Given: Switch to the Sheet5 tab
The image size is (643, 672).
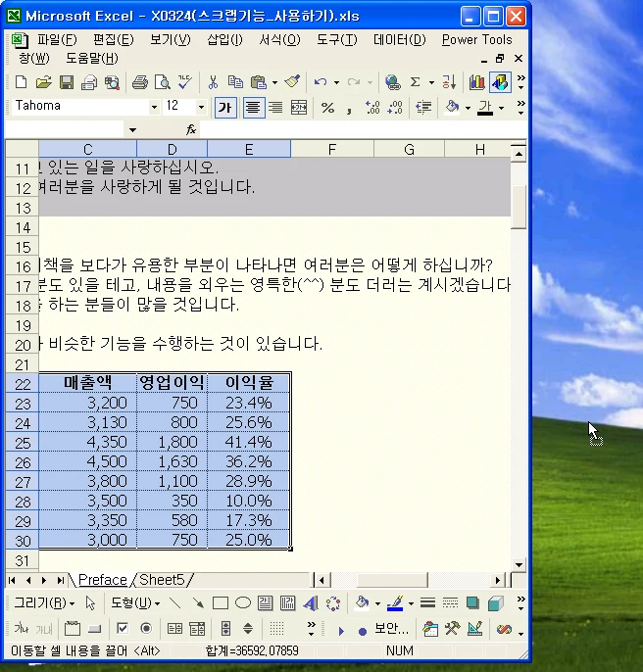Looking at the screenshot, I should pyautogui.click(x=162, y=580).
